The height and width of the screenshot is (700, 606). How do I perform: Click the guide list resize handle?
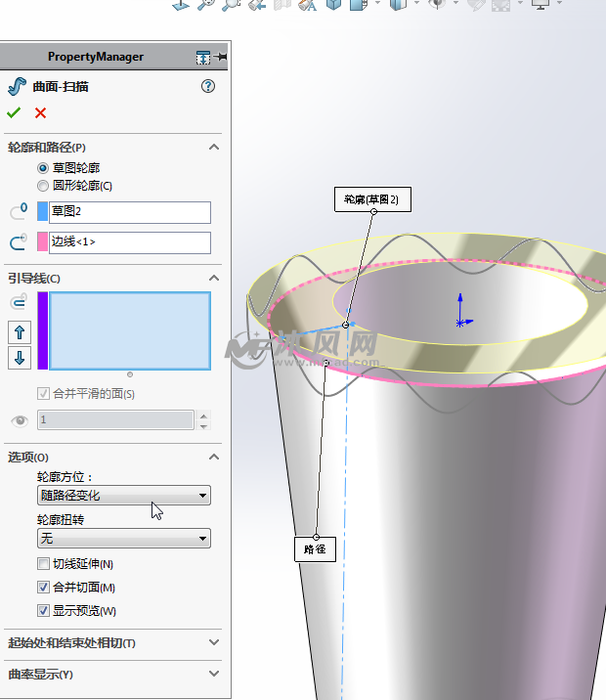pos(130,374)
